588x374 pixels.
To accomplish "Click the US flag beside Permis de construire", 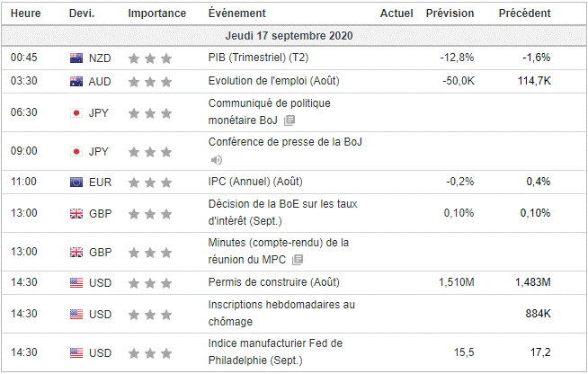I will pos(76,283).
